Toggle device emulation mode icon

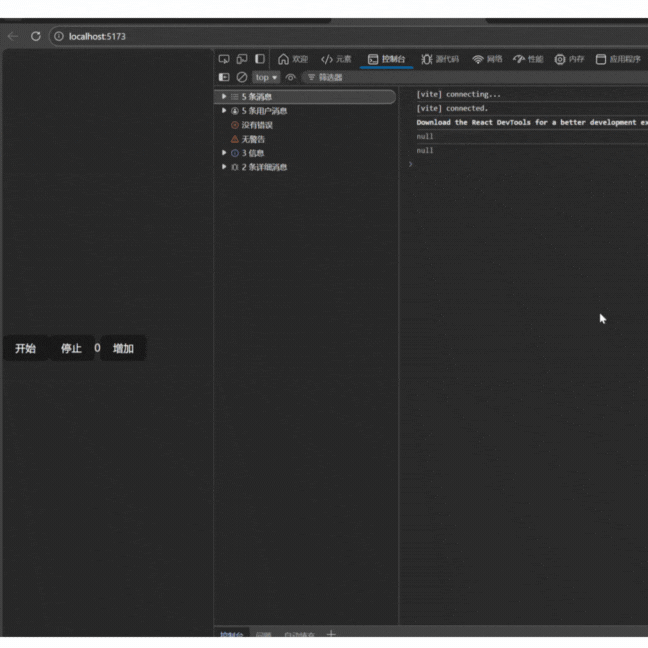point(242,59)
